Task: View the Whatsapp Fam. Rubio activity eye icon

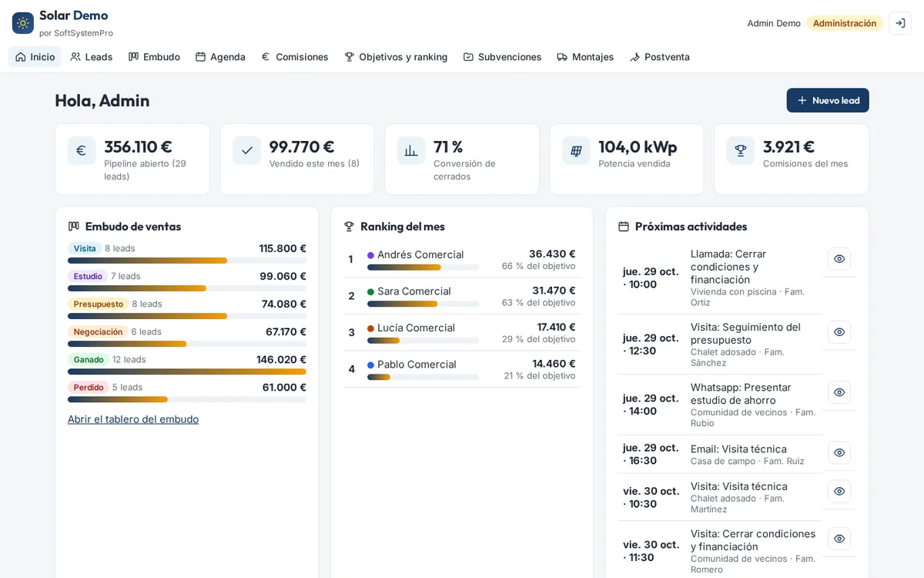Action: coord(839,392)
